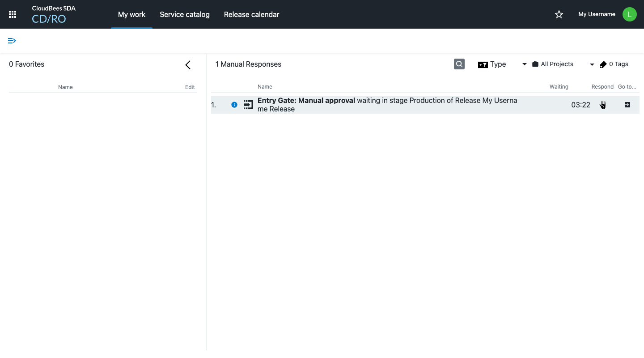The image size is (644, 358).
Task: Click the My Username label
Action: tap(597, 14)
